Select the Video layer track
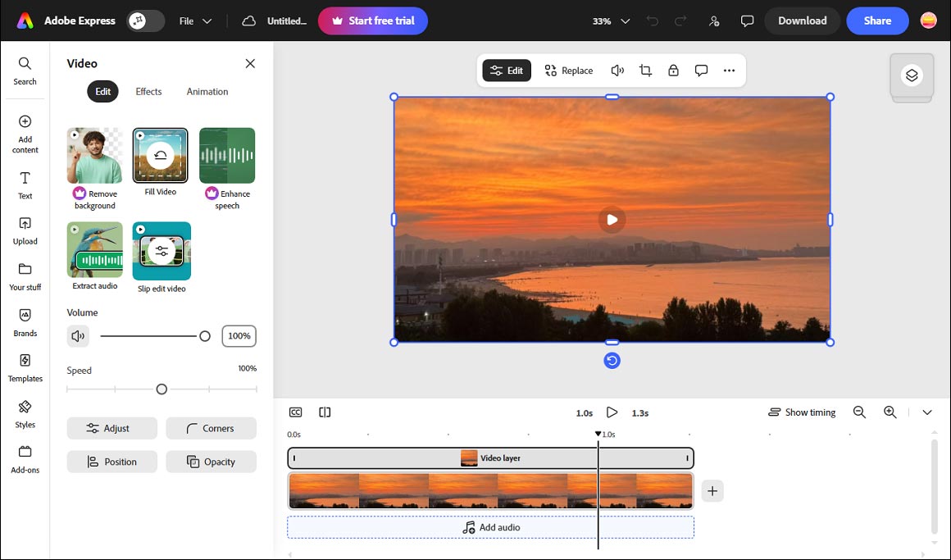Screen dimensions: 951x560 point(490,458)
